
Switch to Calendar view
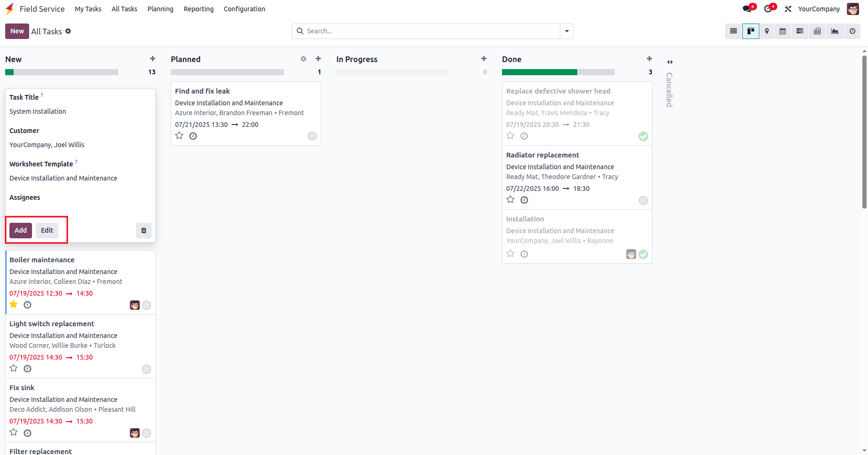(783, 31)
